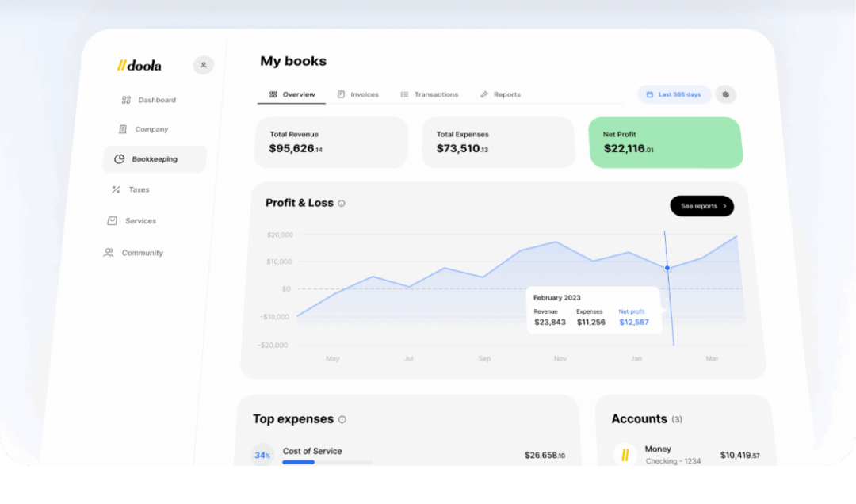Click the Taxes percent icon
Image resolution: width=856 pixels, height=504 pixels.
click(116, 189)
